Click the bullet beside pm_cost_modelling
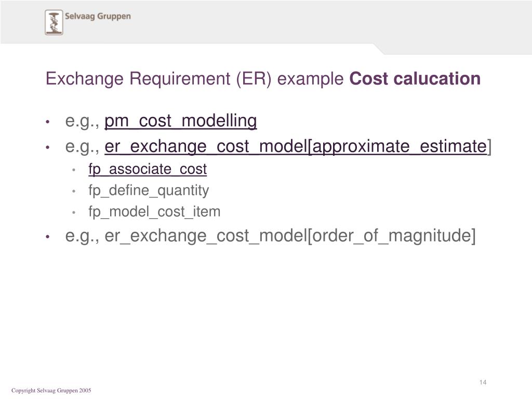Viewport: 532px width, 399px height. coord(48,122)
